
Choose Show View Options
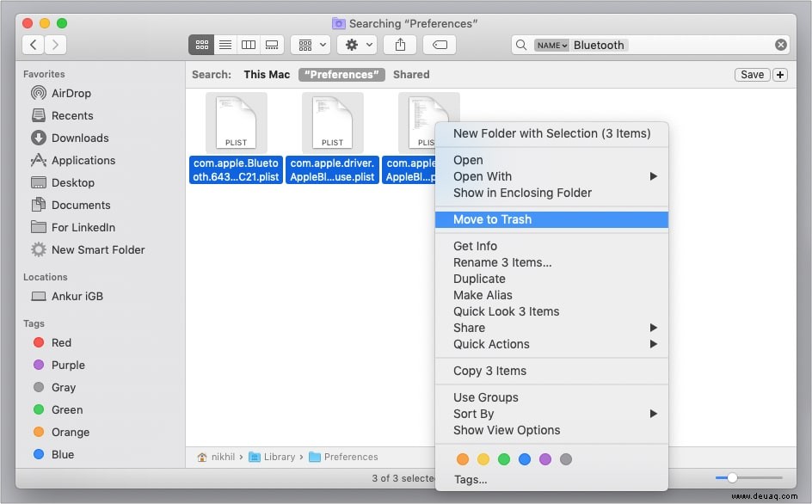pyautogui.click(x=551, y=430)
